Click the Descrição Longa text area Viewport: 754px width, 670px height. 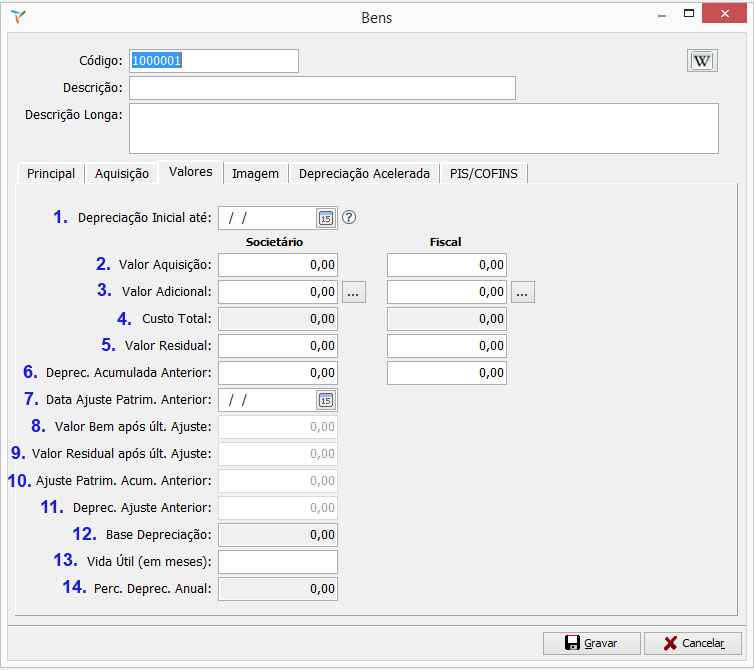coord(424,128)
